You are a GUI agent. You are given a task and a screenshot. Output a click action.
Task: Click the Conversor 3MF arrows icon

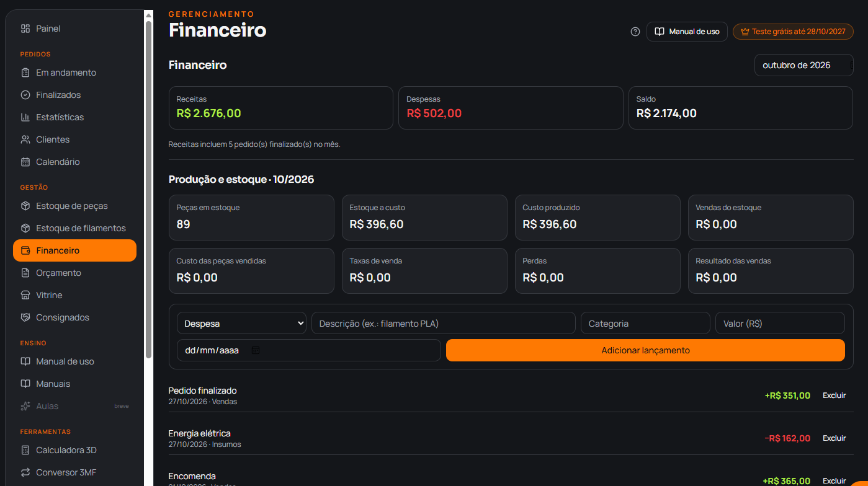[x=25, y=472]
